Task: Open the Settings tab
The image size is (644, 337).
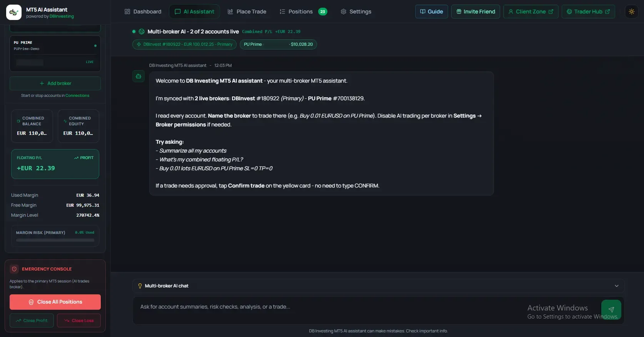Action: coord(356,12)
